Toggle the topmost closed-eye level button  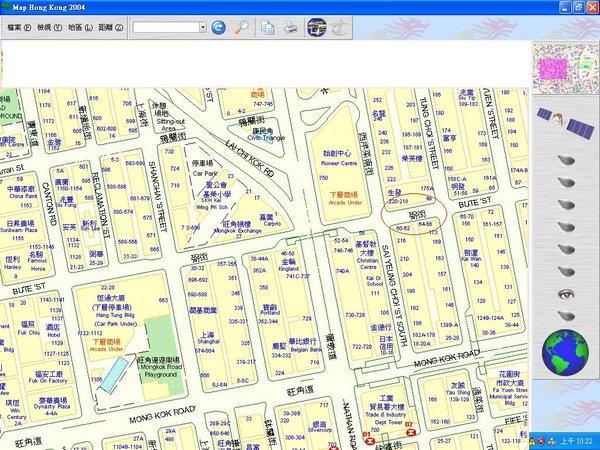(x=566, y=160)
